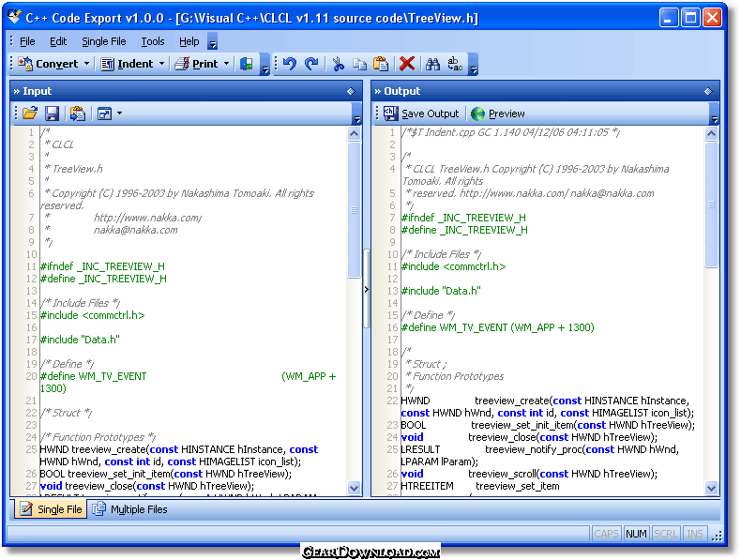Switch to the Single File tab

coord(51,509)
